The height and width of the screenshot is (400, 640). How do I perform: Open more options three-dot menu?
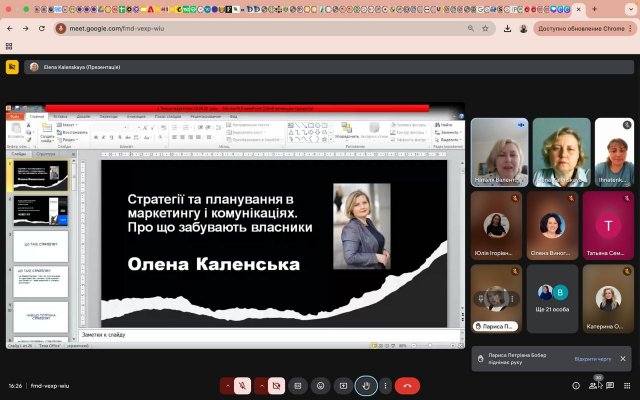click(384, 385)
